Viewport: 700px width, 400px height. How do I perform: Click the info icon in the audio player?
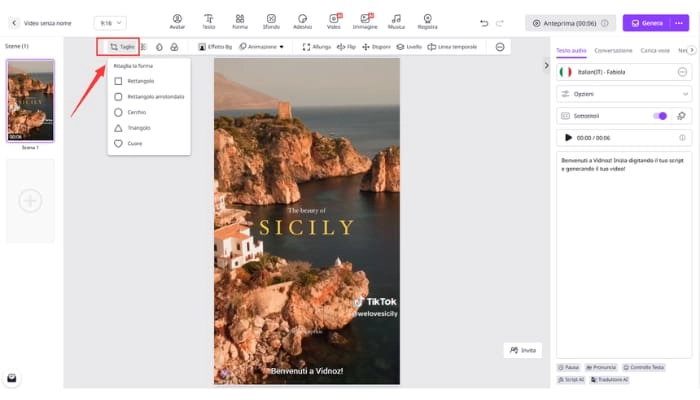[x=682, y=138]
